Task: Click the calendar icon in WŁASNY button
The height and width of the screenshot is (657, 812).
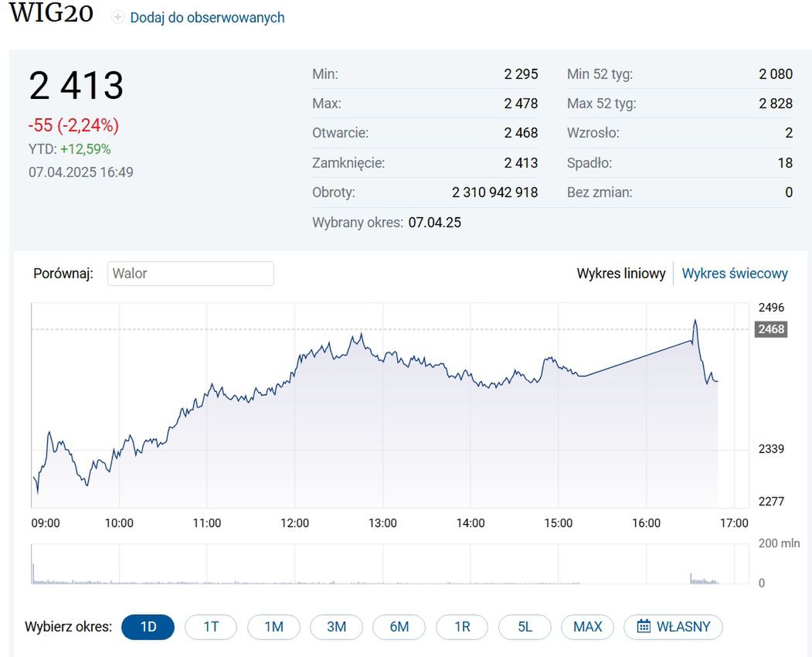Action: pyautogui.click(x=644, y=626)
